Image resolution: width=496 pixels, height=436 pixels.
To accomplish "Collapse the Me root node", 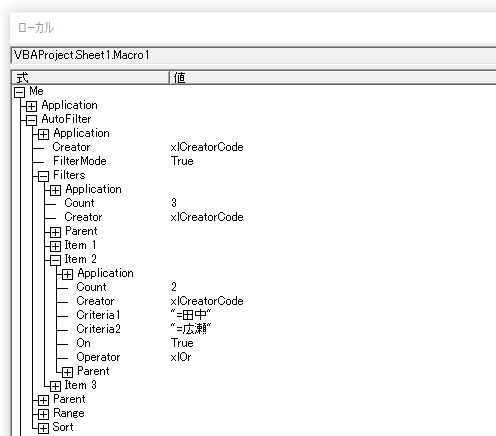I will 19,92.
